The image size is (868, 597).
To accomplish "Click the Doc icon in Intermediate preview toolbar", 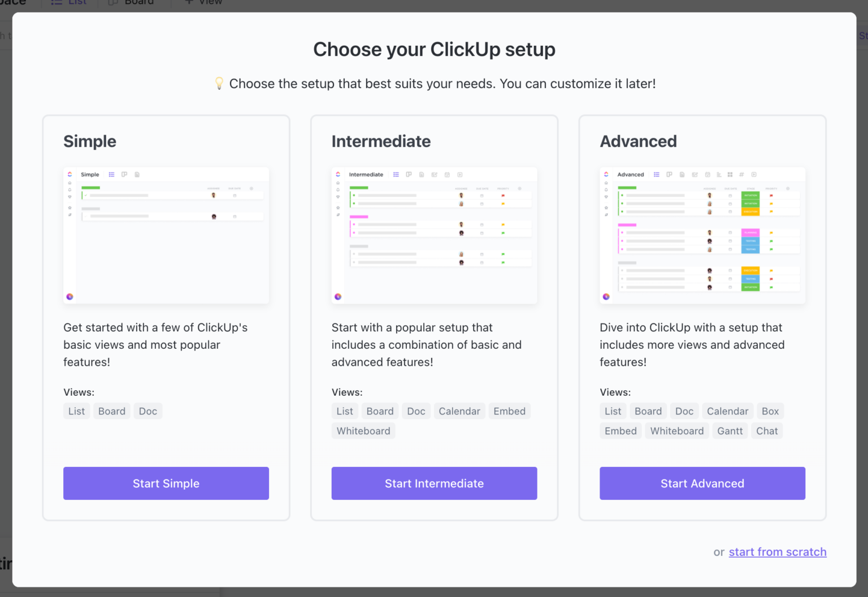I will tap(421, 175).
